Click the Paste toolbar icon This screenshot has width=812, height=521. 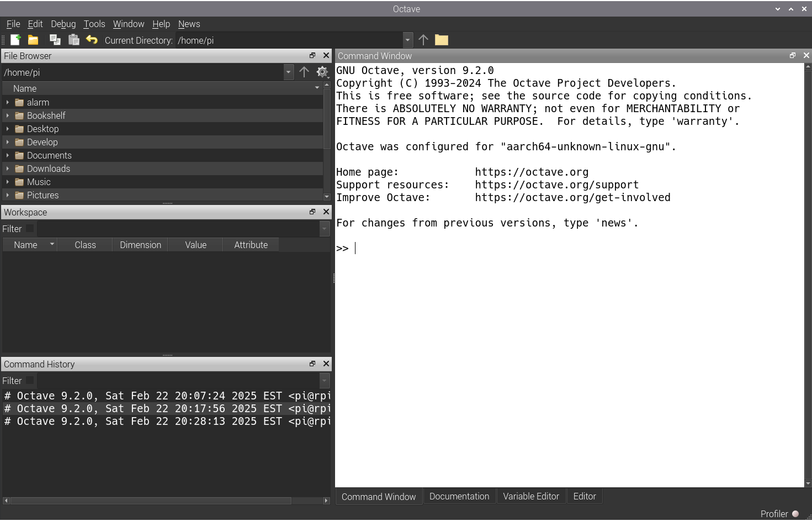73,40
